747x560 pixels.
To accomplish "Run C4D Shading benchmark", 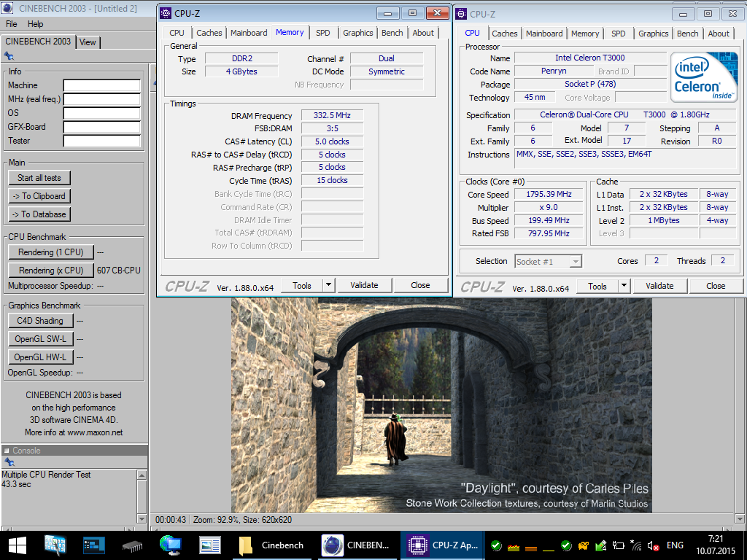I will (x=41, y=321).
